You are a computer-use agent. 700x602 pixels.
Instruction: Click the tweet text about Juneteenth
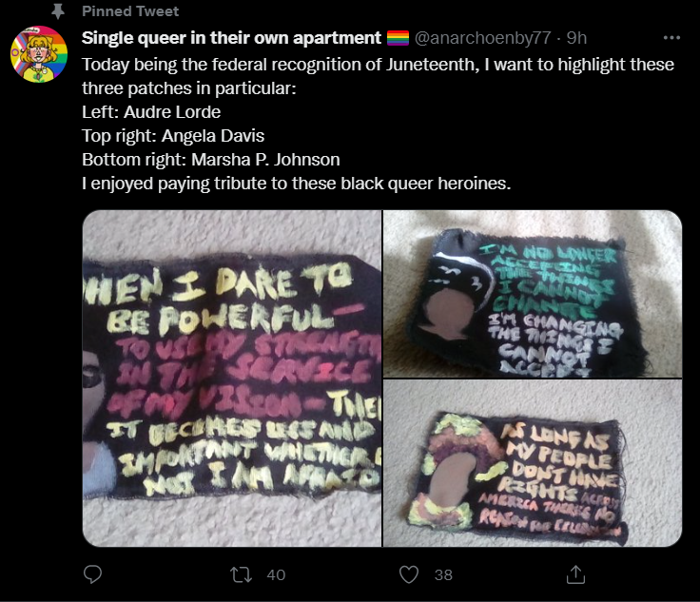point(378,124)
